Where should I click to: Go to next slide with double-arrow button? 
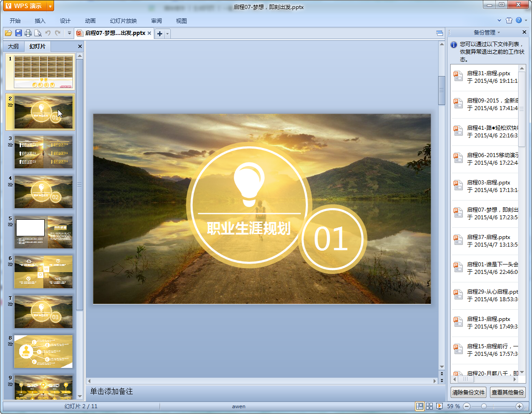coord(442,381)
